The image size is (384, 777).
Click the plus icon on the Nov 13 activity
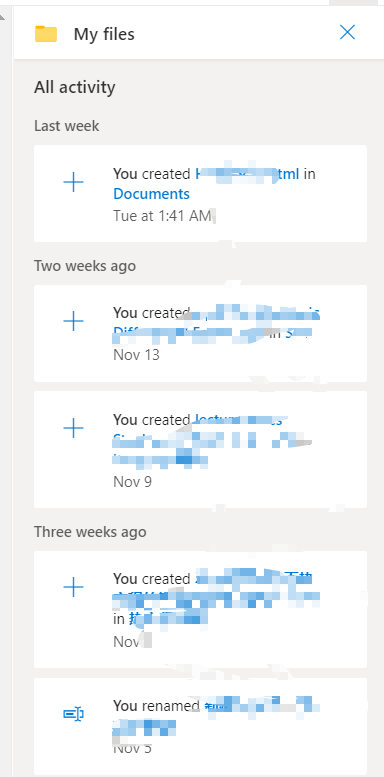73,322
